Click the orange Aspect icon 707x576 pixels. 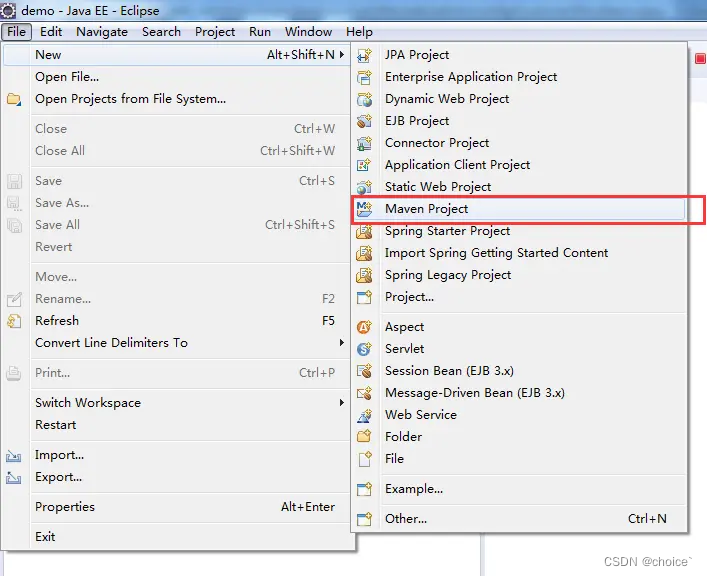click(364, 327)
